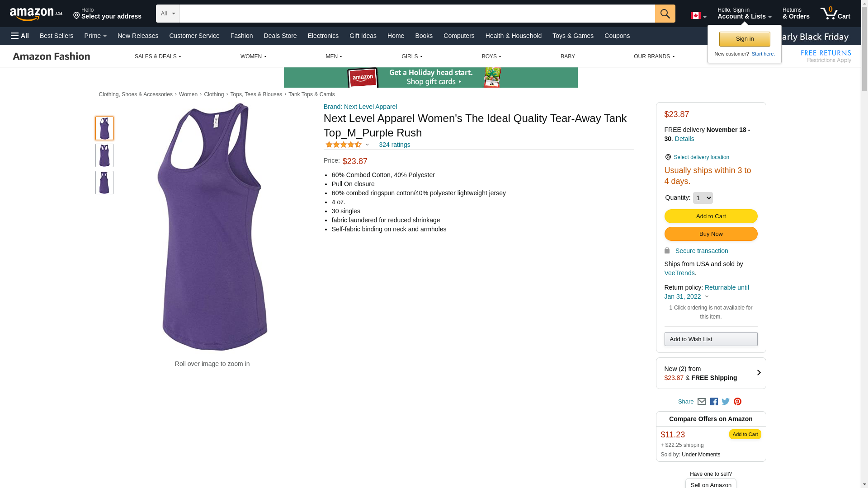Expand the star rating breakdown chevron
This screenshot has width=868, height=488.
pos(367,145)
